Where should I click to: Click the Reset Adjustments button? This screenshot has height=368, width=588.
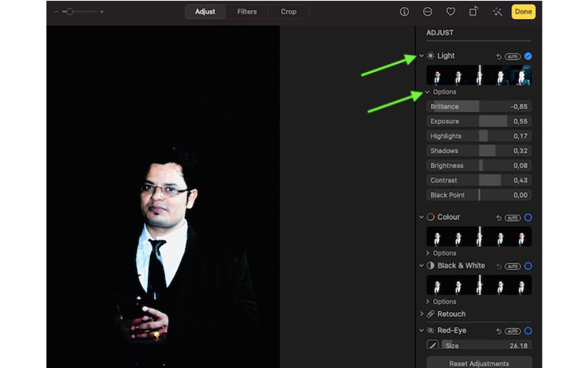[478, 364]
